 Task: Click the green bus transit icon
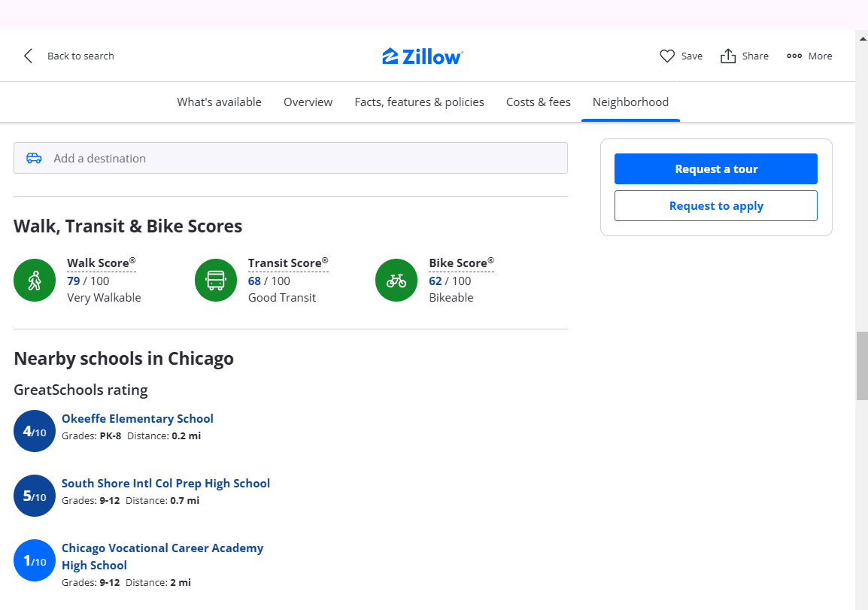(x=216, y=280)
